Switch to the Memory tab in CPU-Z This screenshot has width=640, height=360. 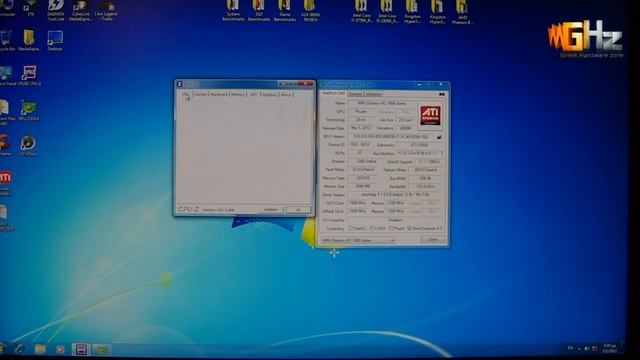pos(238,95)
